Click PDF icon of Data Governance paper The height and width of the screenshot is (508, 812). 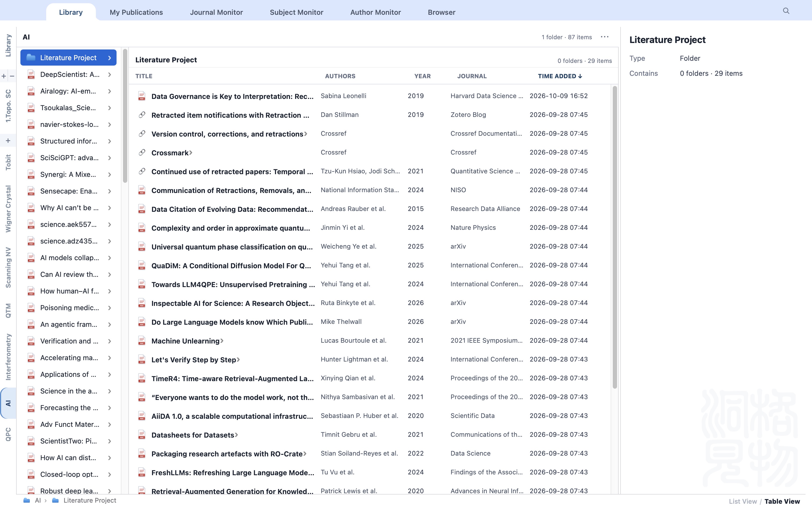142,96
